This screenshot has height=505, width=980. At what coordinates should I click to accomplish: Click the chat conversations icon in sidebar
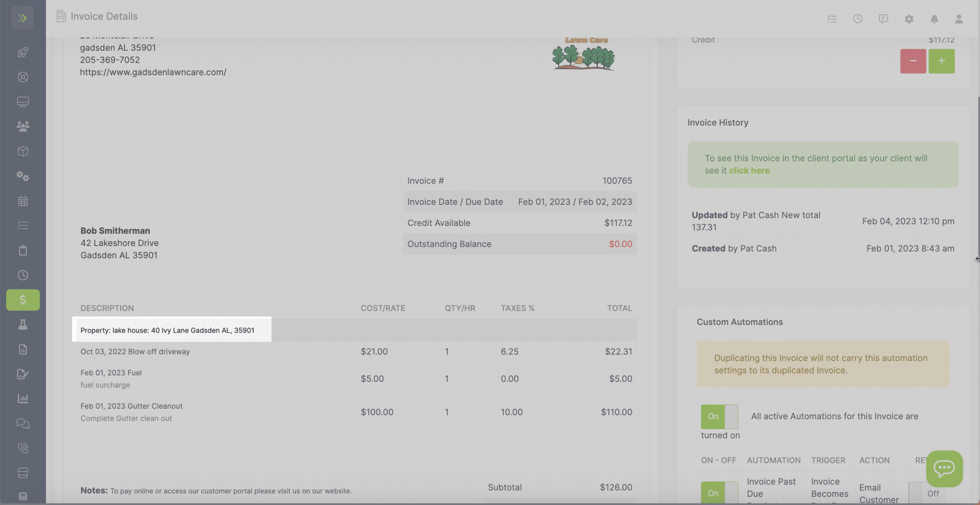22,423
